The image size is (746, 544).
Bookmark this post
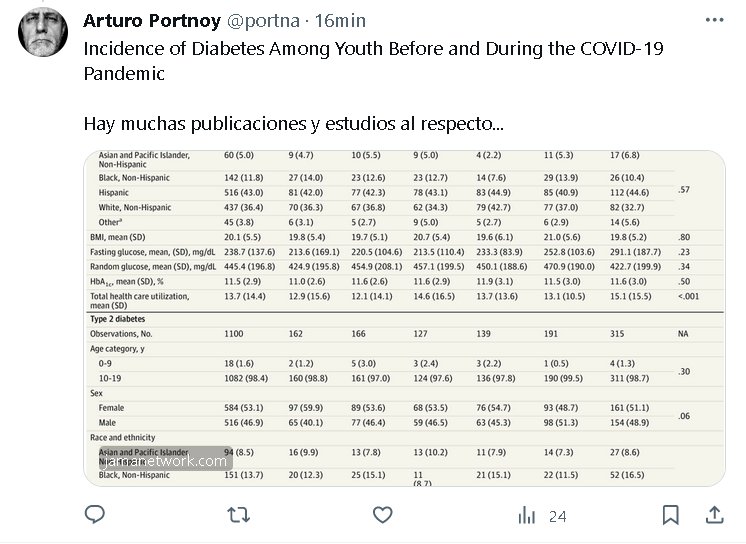click(x=671, y=515)
